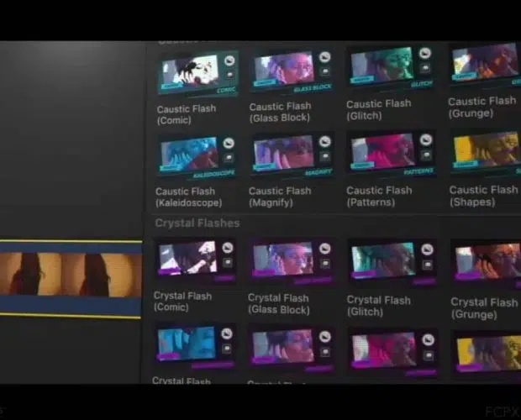Select the Crystal Flash (Glitch) thumbnail

tap(392, 263)
